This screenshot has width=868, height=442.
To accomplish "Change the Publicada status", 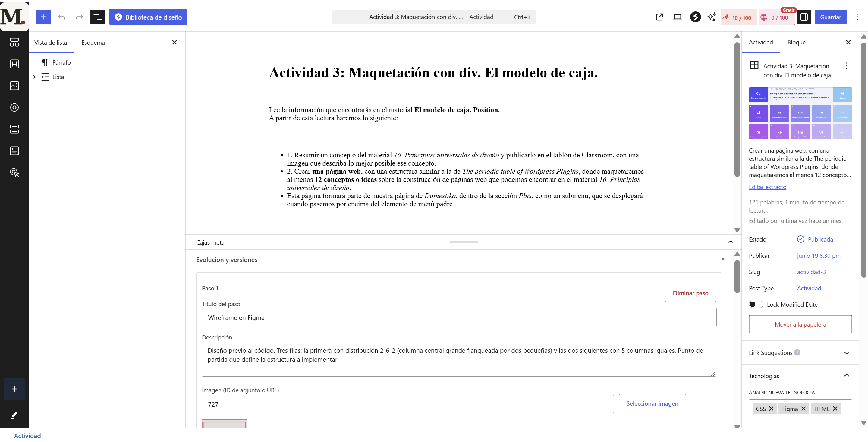I will tap(815, 239).
